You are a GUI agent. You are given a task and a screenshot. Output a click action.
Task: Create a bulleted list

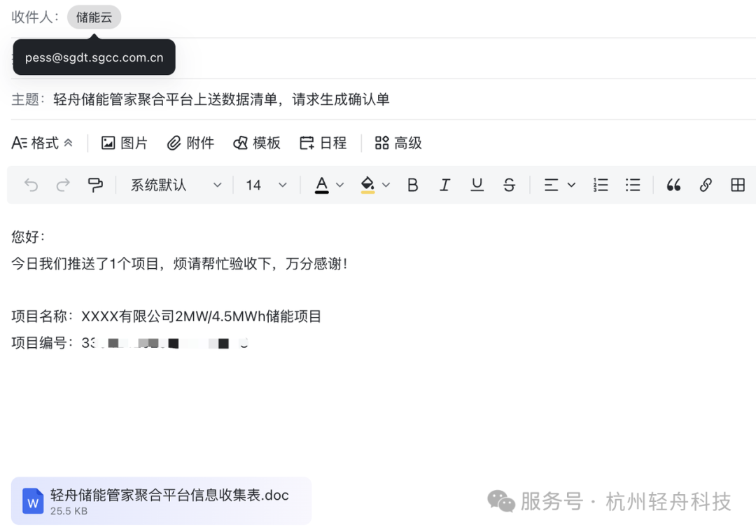click(633, 185)
